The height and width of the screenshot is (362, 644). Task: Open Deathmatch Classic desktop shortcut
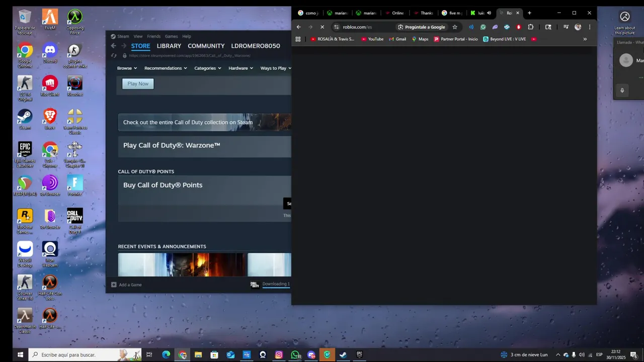point(25,320)
